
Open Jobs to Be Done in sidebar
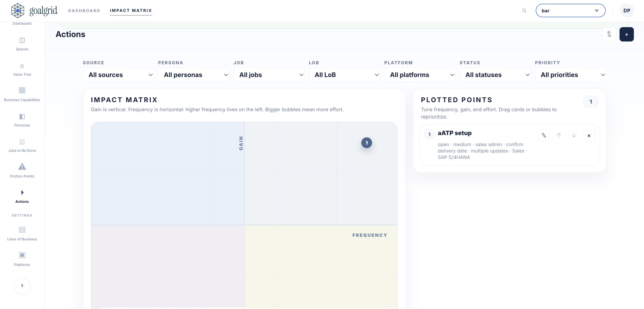coord(22,146)
